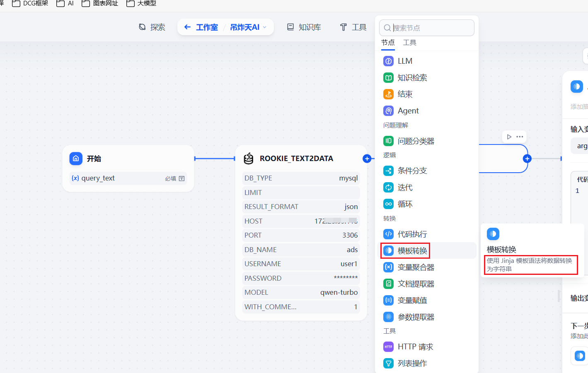Pick the 问题分类器 node under 问题理解
Image resolution: width=588 pixels, height=373 pixels.
416,141
